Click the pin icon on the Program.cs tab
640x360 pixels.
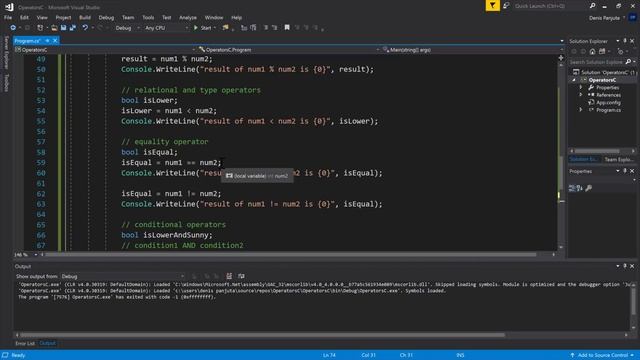(47, 41)
